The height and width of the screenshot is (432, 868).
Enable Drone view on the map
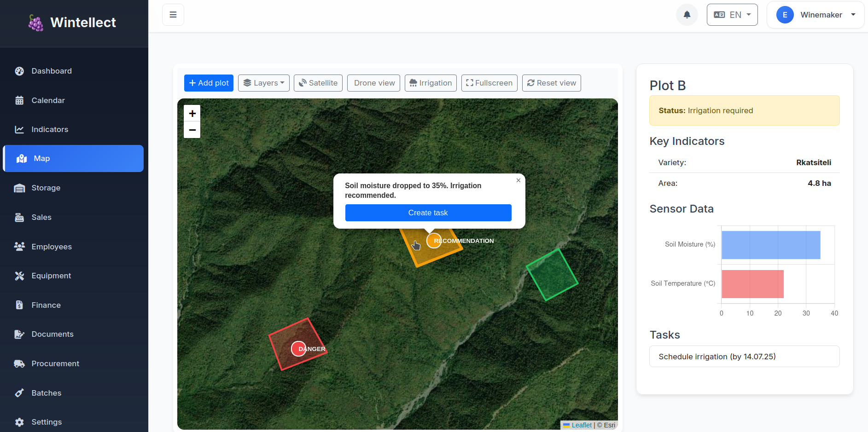coord(373,83)
